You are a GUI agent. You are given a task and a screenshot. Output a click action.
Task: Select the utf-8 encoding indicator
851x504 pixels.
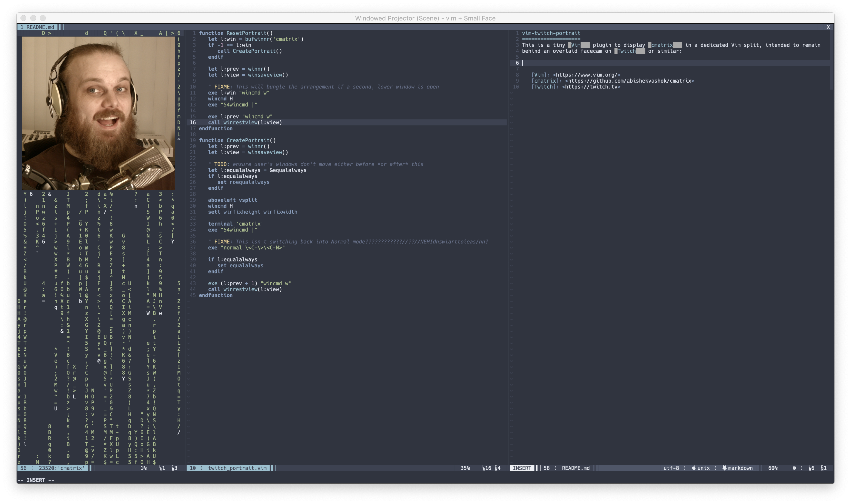point(672,468)
